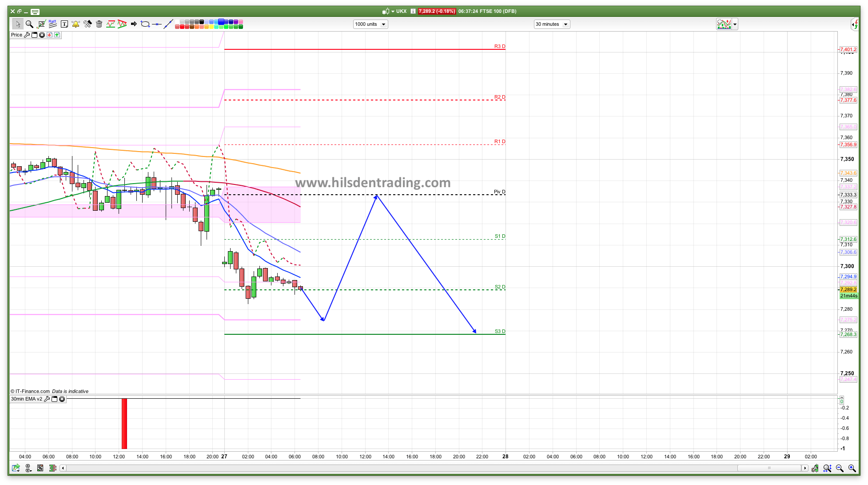Select the trend line segment tool
This screenshot has height=485, width=868.
(x=168, y=24)
